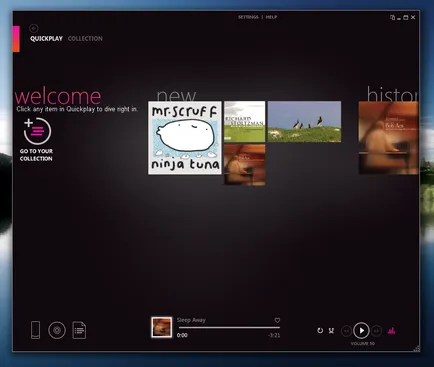434x367 pixels.
Task: Click the now playing album art
Action: click(162, 327)
